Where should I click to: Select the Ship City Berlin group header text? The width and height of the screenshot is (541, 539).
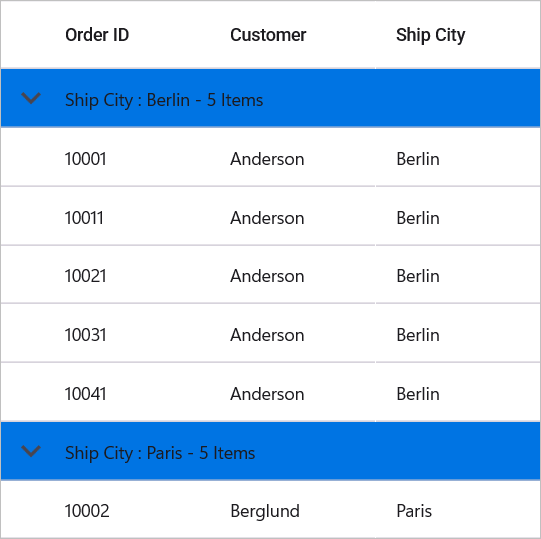coord(164,100)
